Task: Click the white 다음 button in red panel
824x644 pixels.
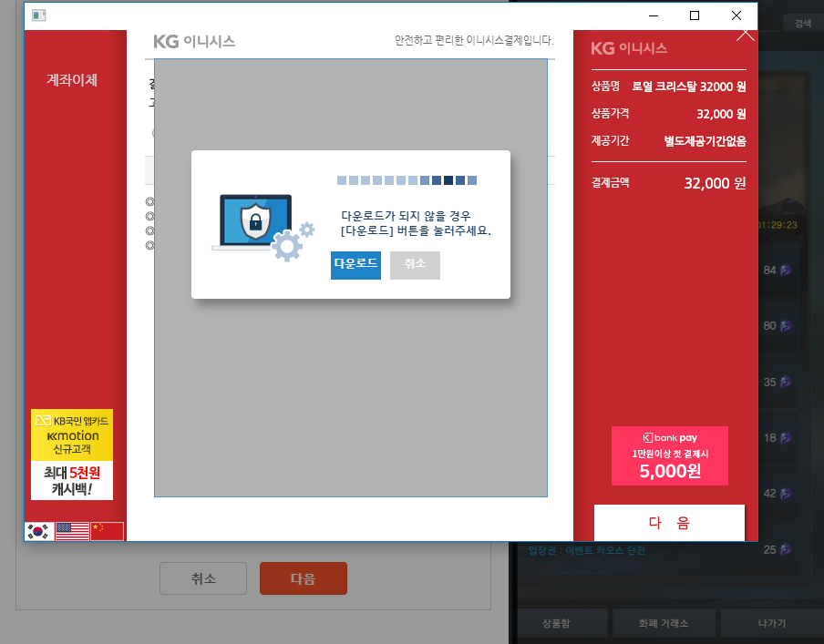Action: coord(669,523)
